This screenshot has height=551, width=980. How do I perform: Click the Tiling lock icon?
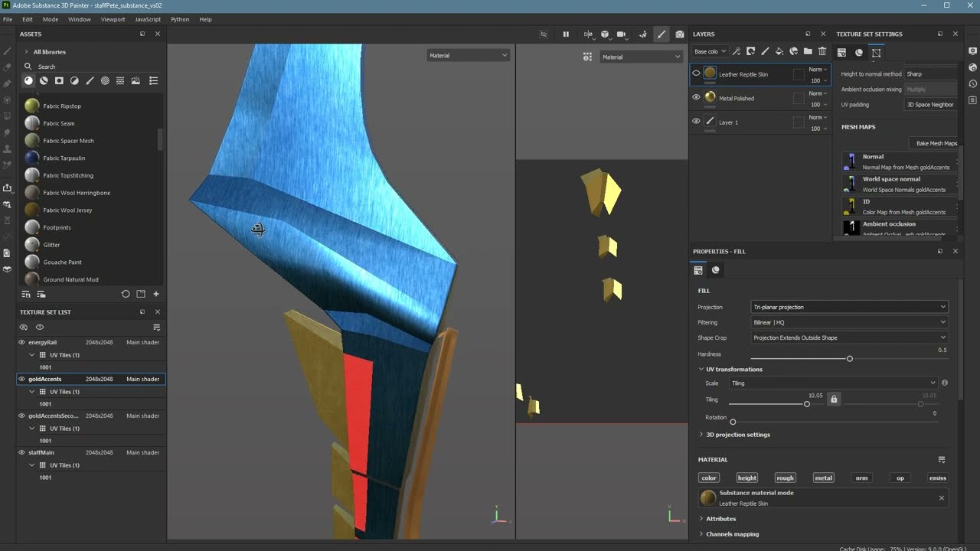click(x=834, y=399)
